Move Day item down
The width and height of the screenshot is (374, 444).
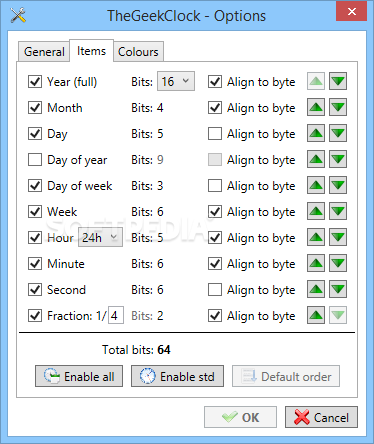[x=338, y=133]
